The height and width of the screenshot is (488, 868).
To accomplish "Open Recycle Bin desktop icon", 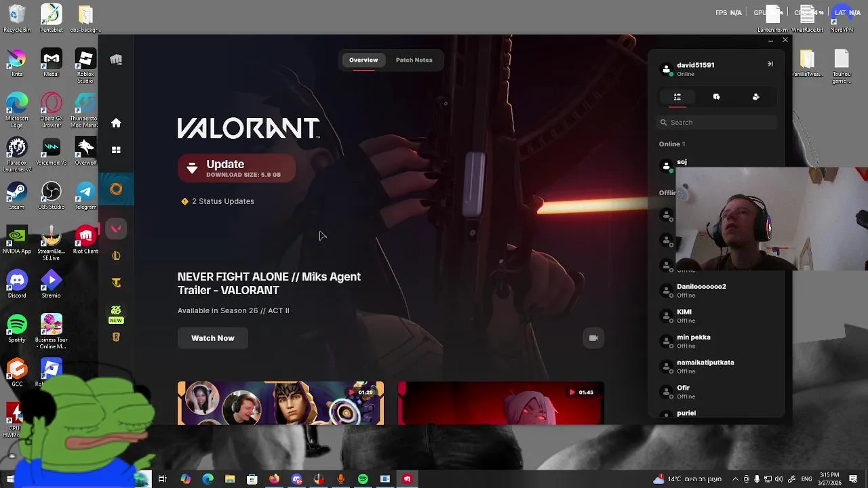I will pyautogui.click(x=17, y=19).
